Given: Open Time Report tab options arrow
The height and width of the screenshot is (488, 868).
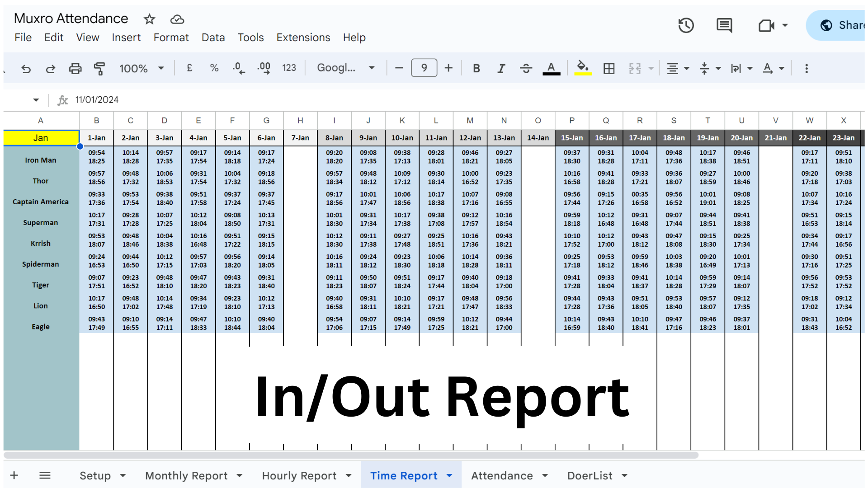Looking at the screenshot, I should (449, 476).
